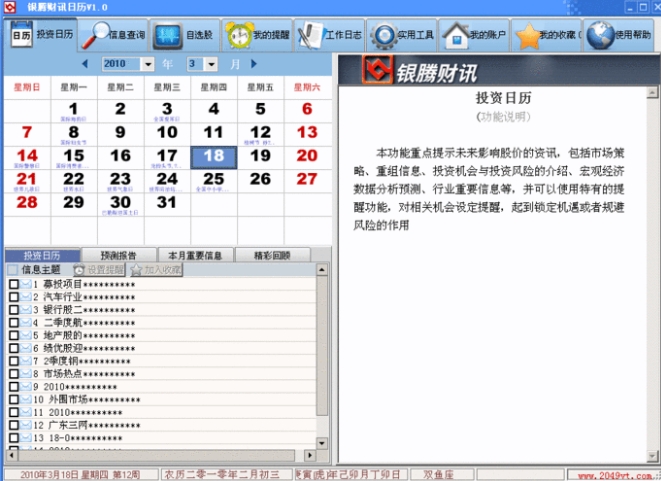Expand the month 3 dropdown
The image size is (661, 481).
pos(211,64)
